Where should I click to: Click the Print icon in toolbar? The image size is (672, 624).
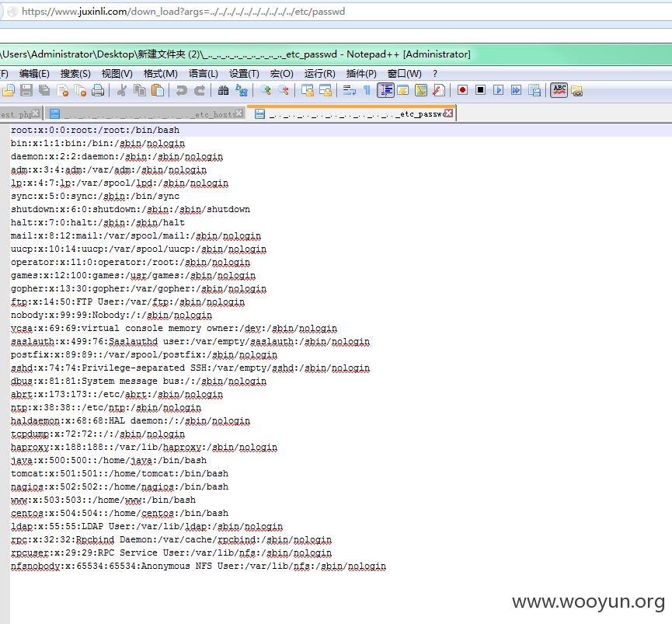[x=98, y=90]
